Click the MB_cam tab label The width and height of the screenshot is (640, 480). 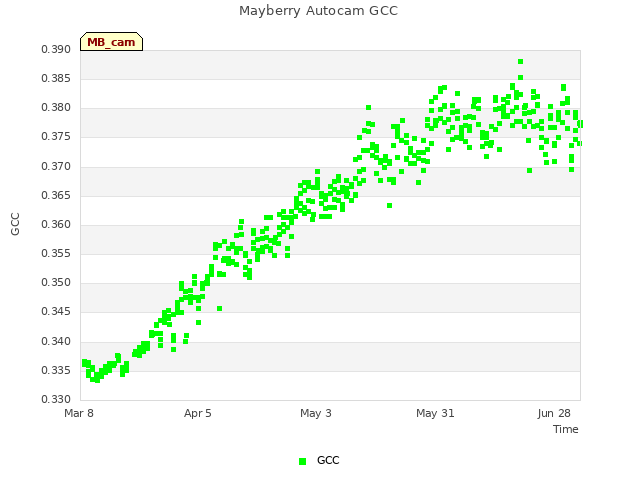(x=111, y=42)
